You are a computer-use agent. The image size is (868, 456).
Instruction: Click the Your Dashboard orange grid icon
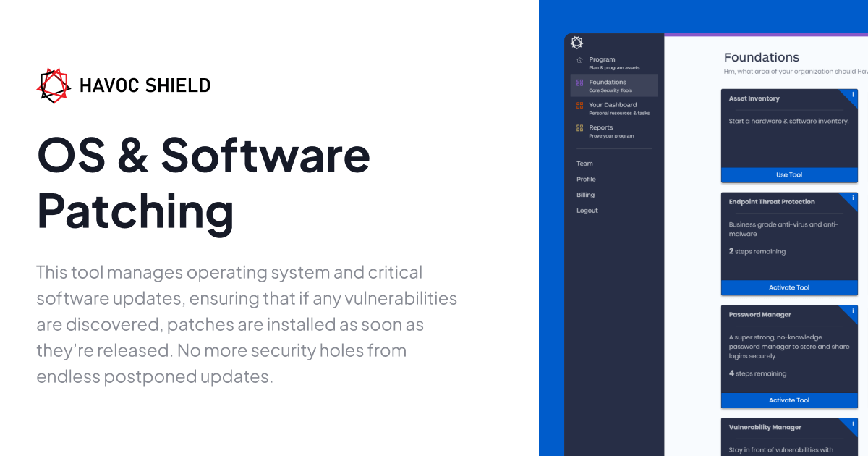(x=578, y=105)
